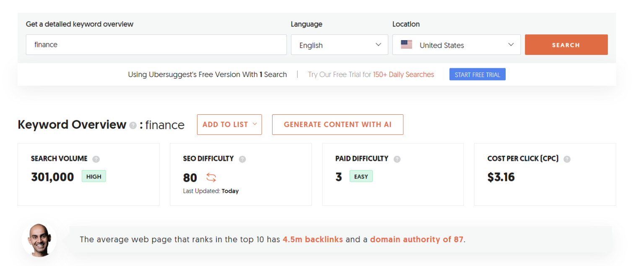644x266 pixels.
Task: Click the United States flag icon
Action: 406,44
